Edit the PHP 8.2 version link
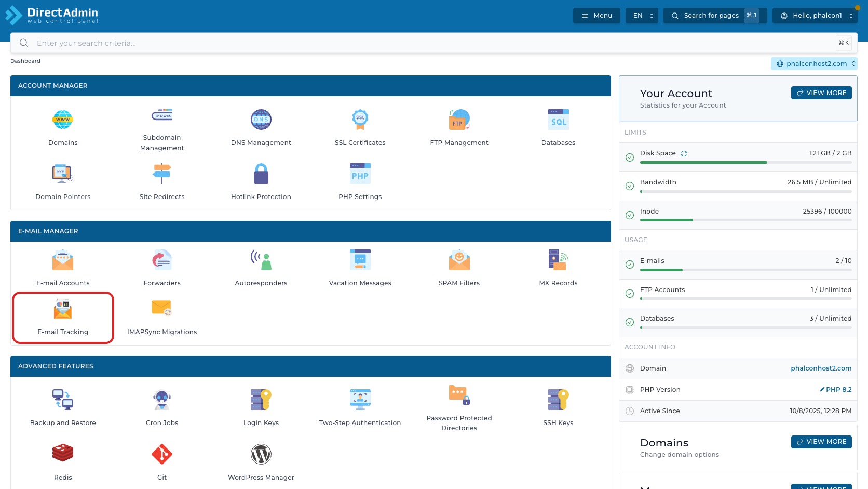This screenshot has width=868, height=489. (835, 389)
